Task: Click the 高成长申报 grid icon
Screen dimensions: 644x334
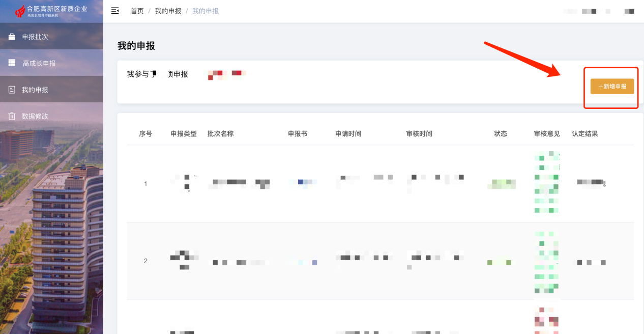Action: coord(11,63)
